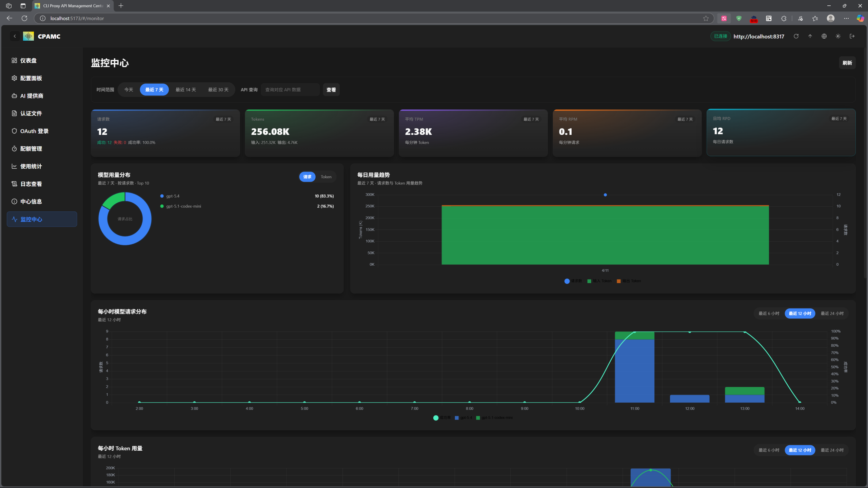Click the 刷新 refresh button

[x=847, y=63]
